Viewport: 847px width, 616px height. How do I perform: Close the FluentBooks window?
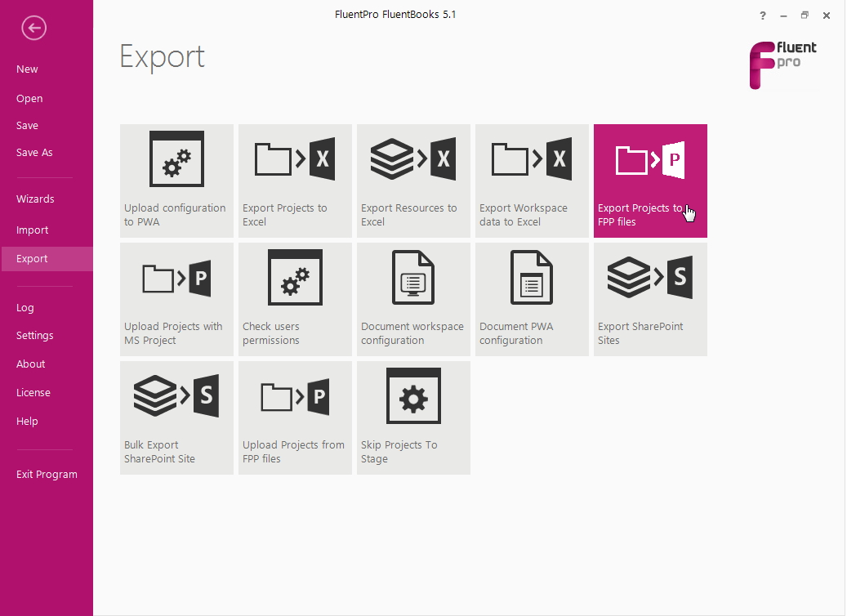point(827,16)
